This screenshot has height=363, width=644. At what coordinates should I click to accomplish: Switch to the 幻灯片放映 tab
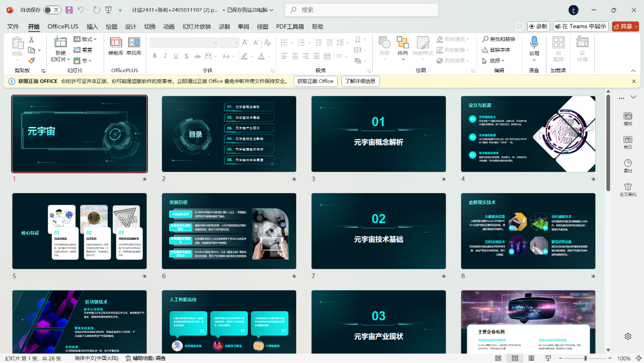(x=197, y=26)
